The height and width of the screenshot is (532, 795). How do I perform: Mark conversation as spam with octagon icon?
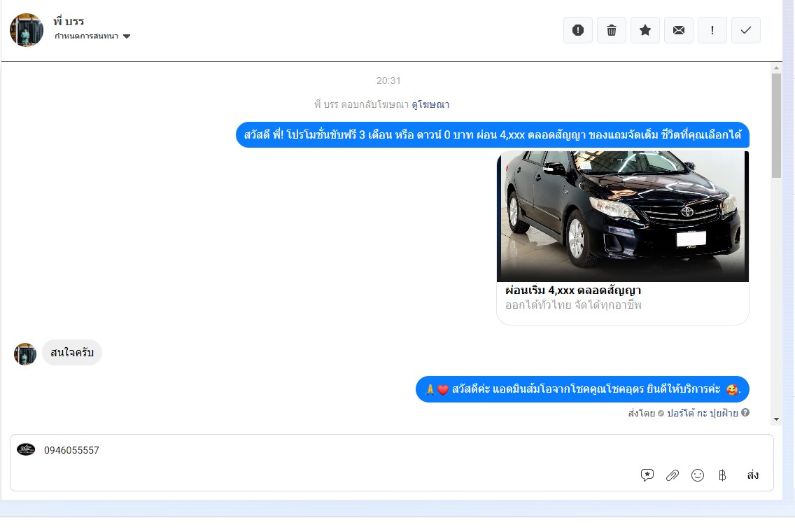[x=577, y=30]
